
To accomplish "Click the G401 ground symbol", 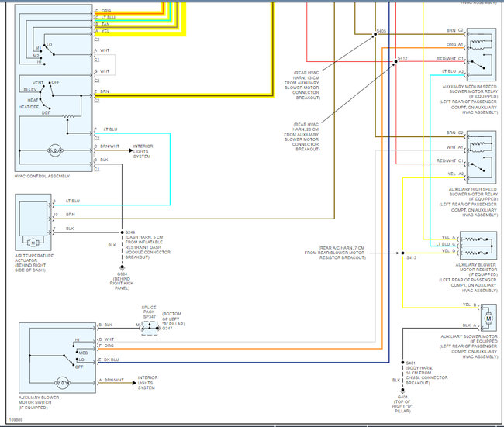I will point(402,391).
